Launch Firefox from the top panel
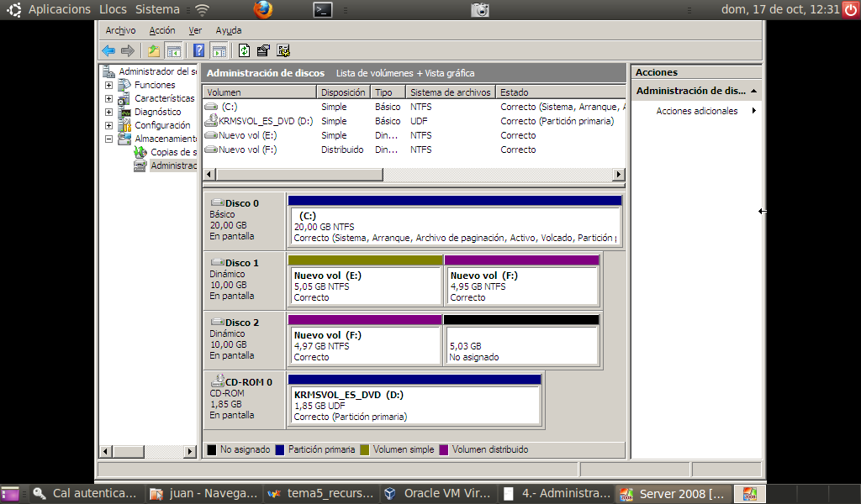This screenshot has height=504, width=861. (x=263, y=9)
